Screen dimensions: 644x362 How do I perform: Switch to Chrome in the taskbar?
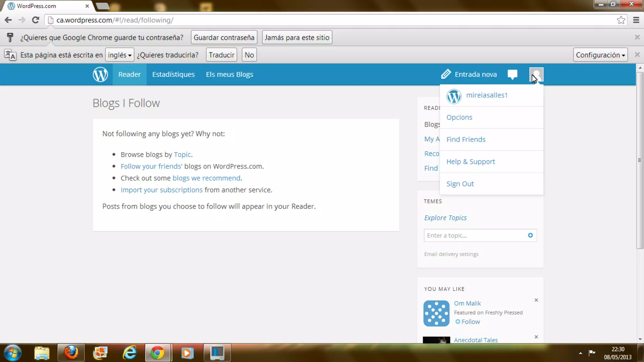tap(158, 353)
